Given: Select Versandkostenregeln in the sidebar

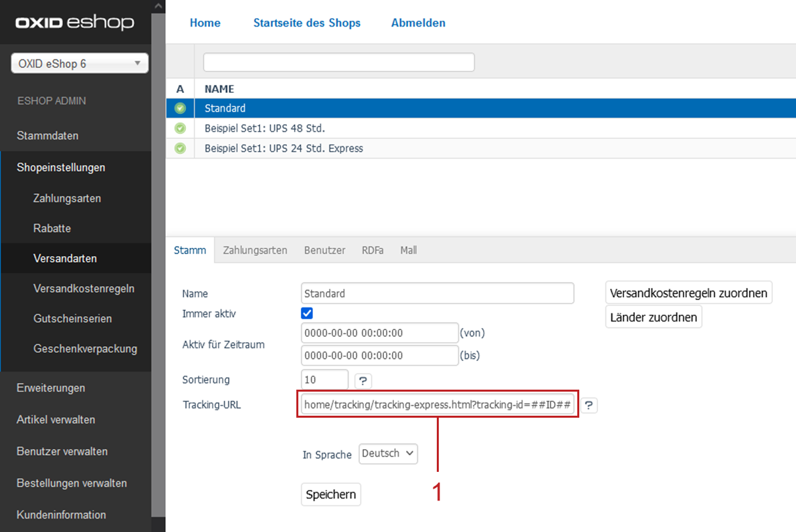Looking at the screenshot, I should 84,289.
